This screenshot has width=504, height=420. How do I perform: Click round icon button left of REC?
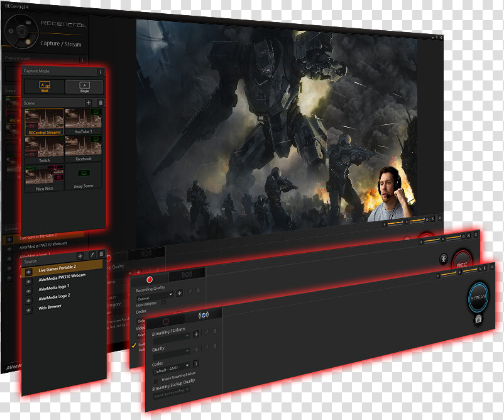444,259
